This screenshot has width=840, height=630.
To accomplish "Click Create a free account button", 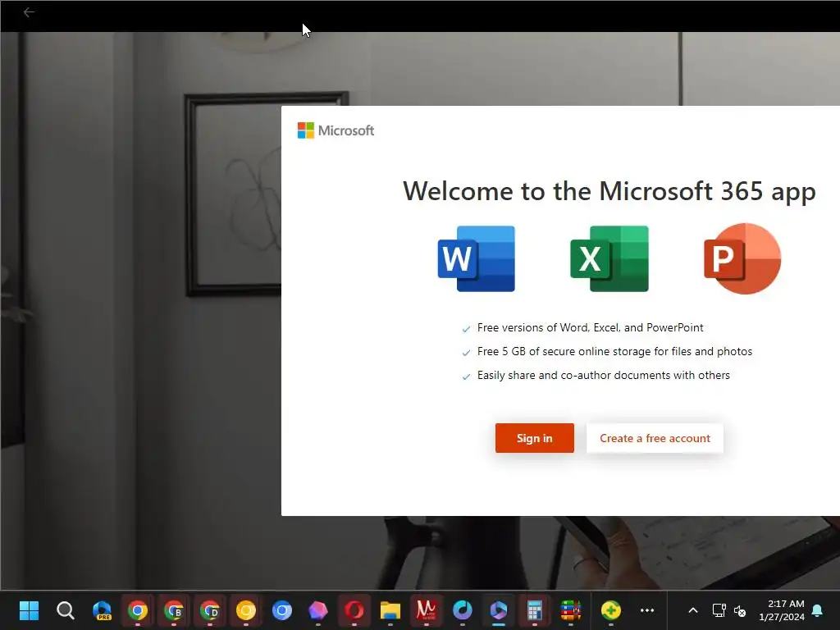I will click(655, 438).
